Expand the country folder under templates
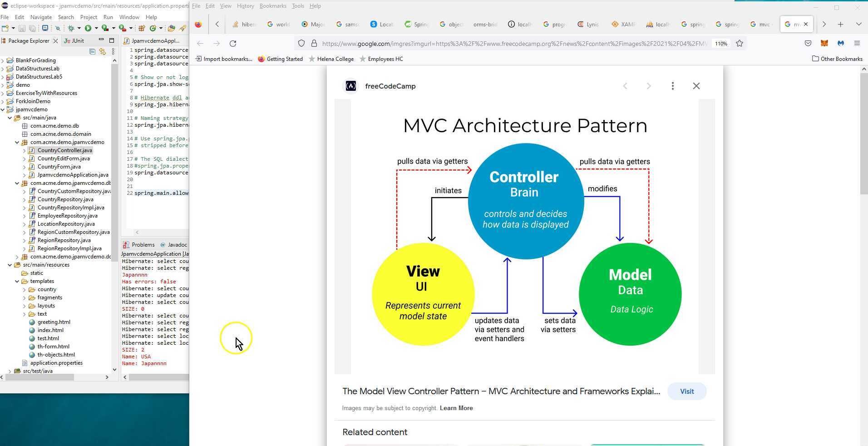868x446 pixels. pyautogui.click(x=25, y=289)
